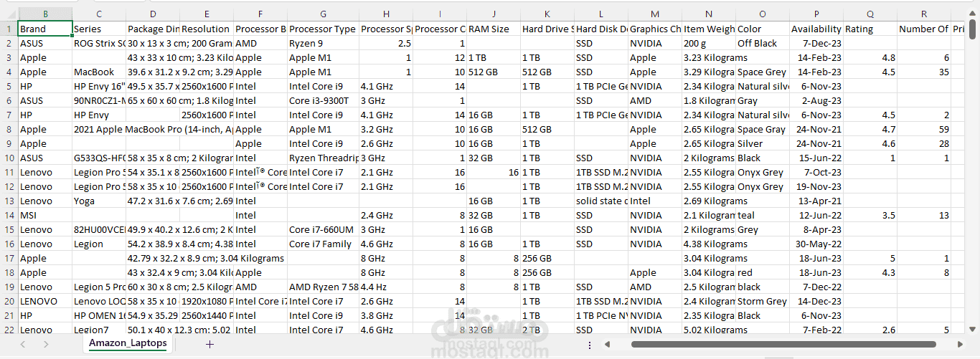Select the Ryzen 9 cell
Viewport: 980px width, 359px height.
coord(324,44)
